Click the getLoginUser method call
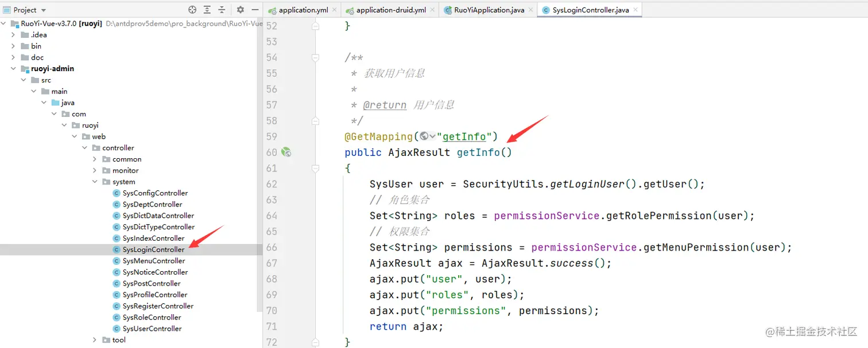This screenshot has height=348, width=868. [587, 184]
